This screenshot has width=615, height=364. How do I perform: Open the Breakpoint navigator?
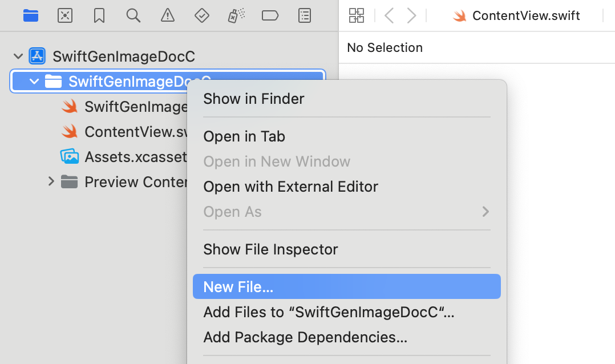270,15
